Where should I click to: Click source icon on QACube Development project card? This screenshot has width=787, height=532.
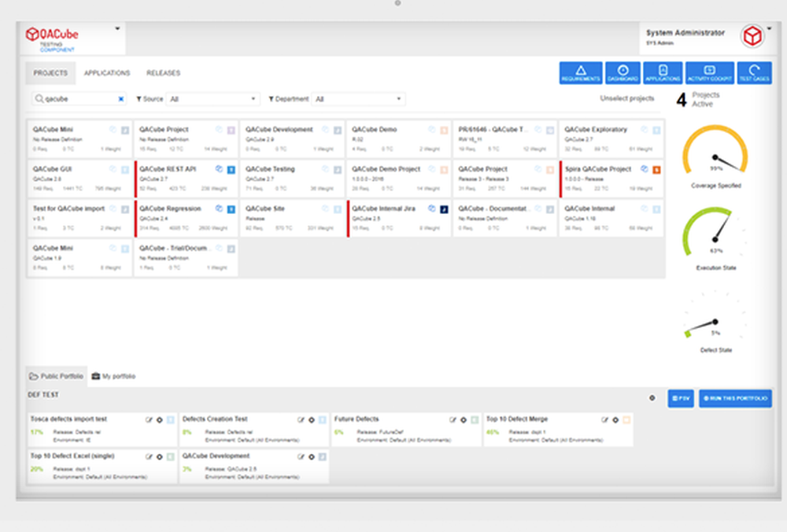[x=338, y=130]
